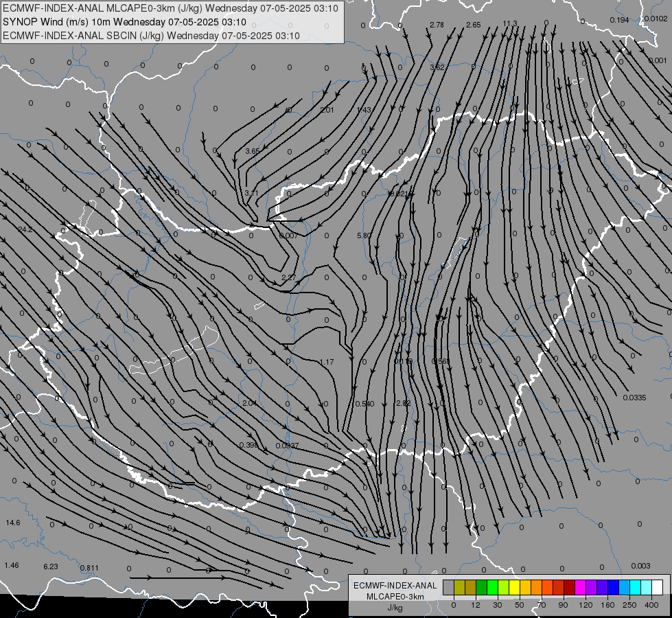672x618 pixels.
Task: Click the map value '0.001'
Action: [658, 60]
